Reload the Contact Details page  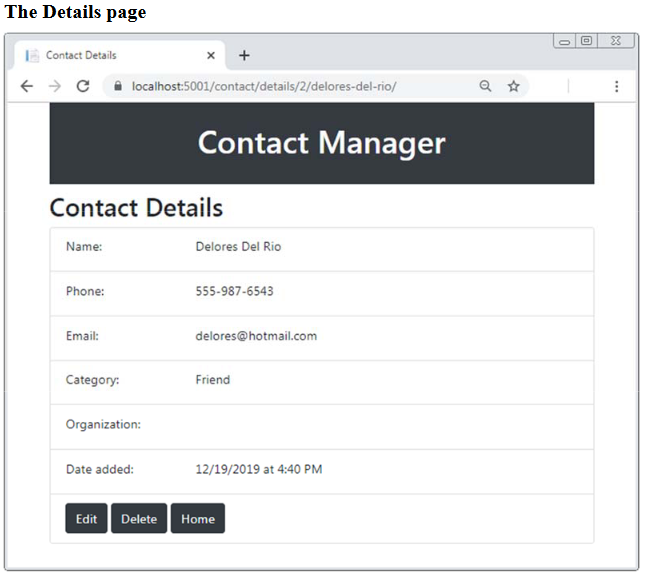(x=83, y=86)
